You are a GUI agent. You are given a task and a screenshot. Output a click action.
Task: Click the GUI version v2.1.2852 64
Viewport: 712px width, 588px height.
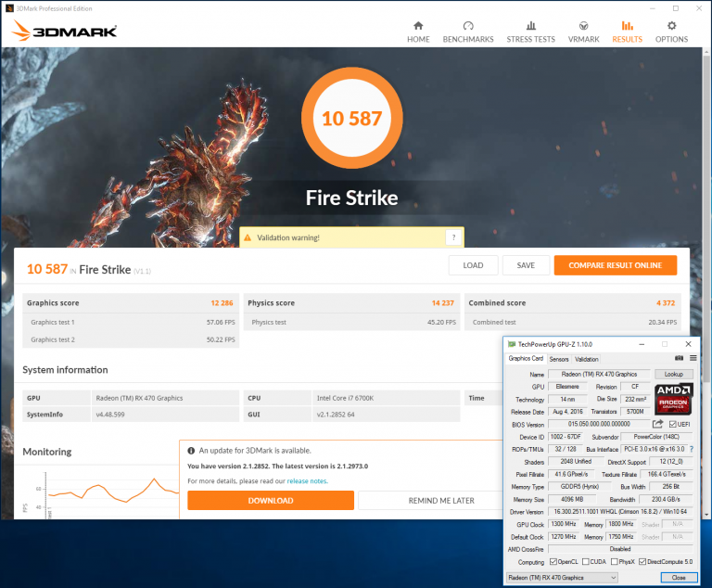(x=336, y=415)
